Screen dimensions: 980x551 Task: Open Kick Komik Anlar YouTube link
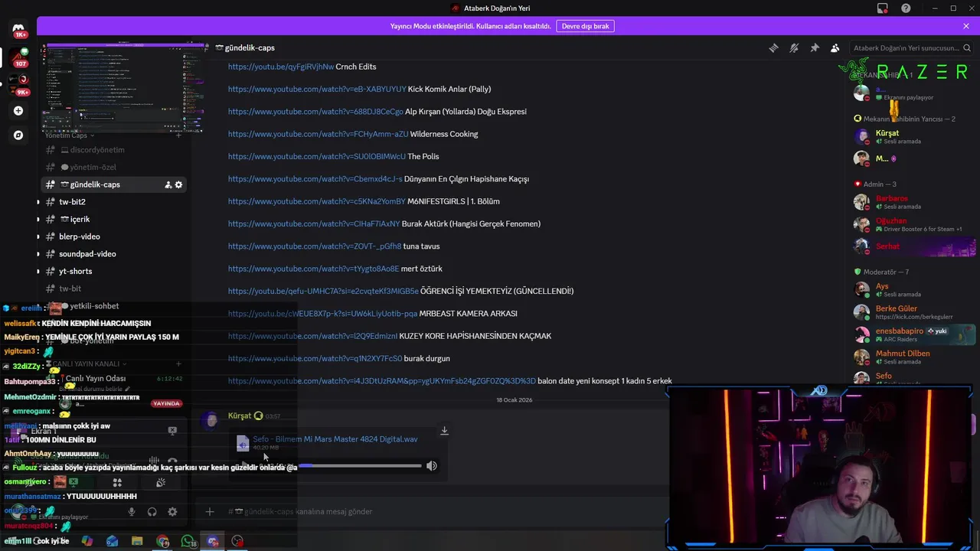coord(317,89)
